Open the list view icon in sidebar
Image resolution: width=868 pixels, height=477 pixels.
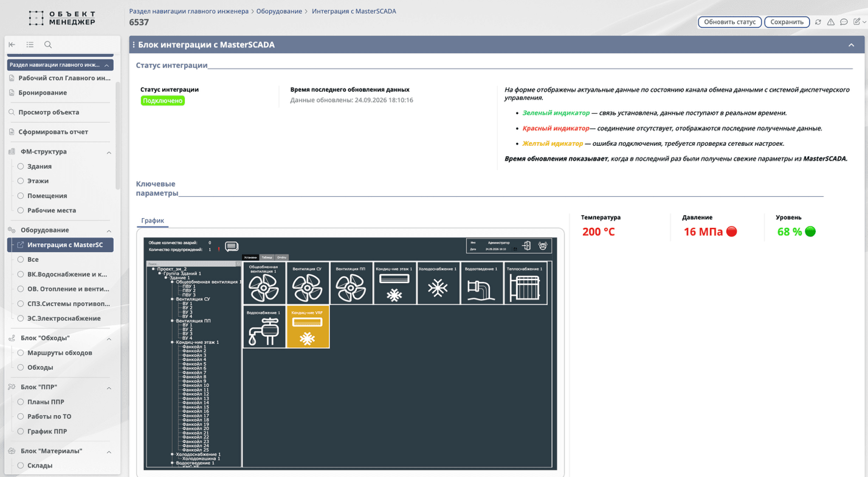(x=30, y=44)
